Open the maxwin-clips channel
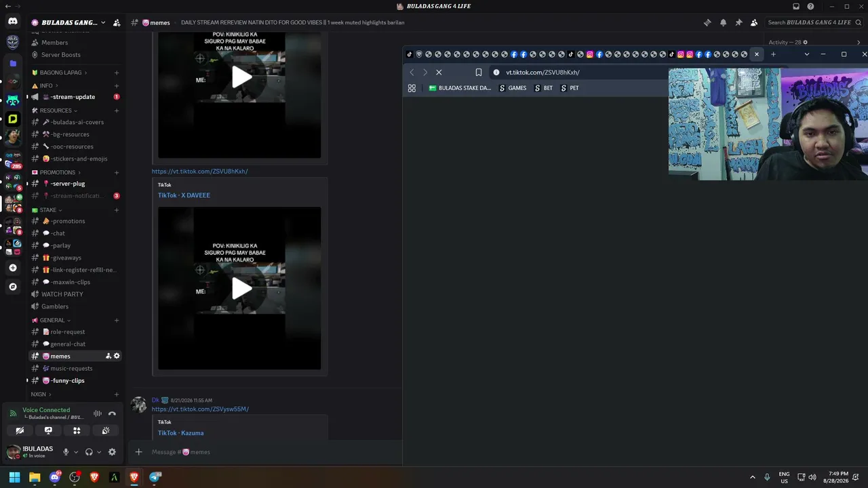 75,282
